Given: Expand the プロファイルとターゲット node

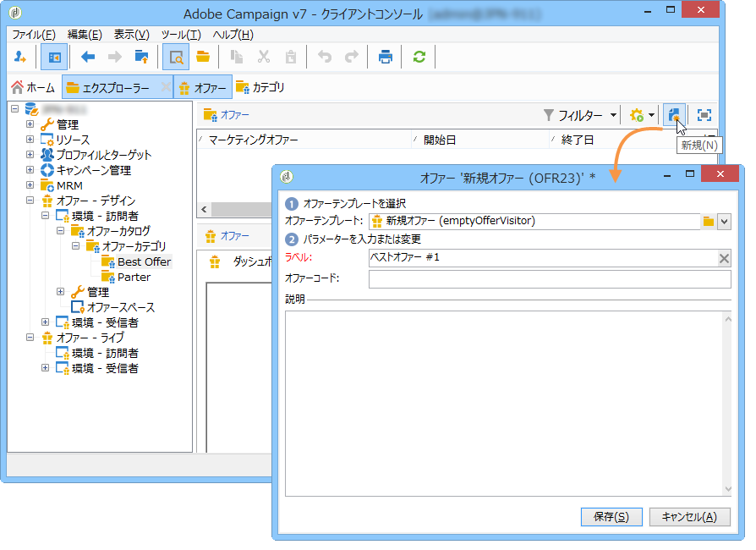Looking at the screenshot, I should pyautogui.click(x=30, y=155).
